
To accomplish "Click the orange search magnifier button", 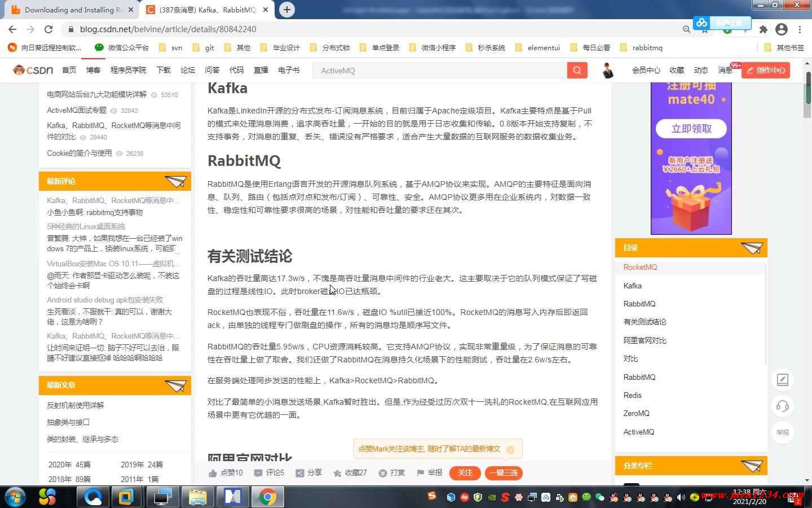I will [577, 71].
